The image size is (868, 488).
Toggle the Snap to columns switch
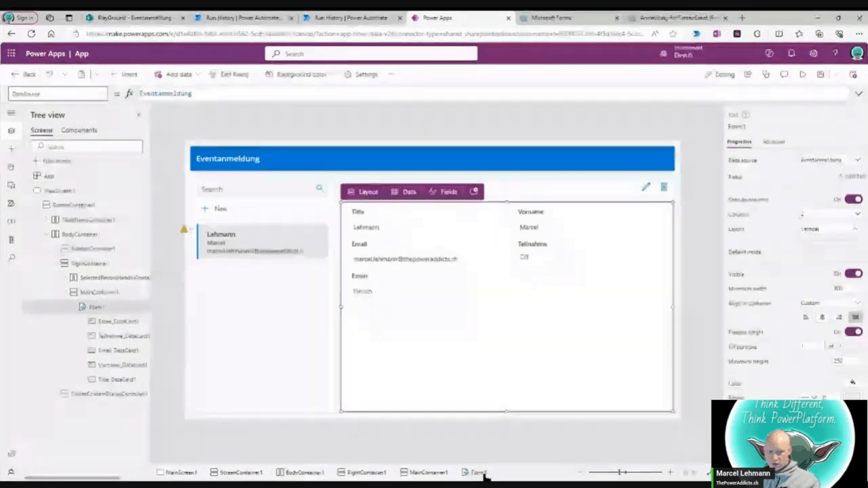coord(853,199)
